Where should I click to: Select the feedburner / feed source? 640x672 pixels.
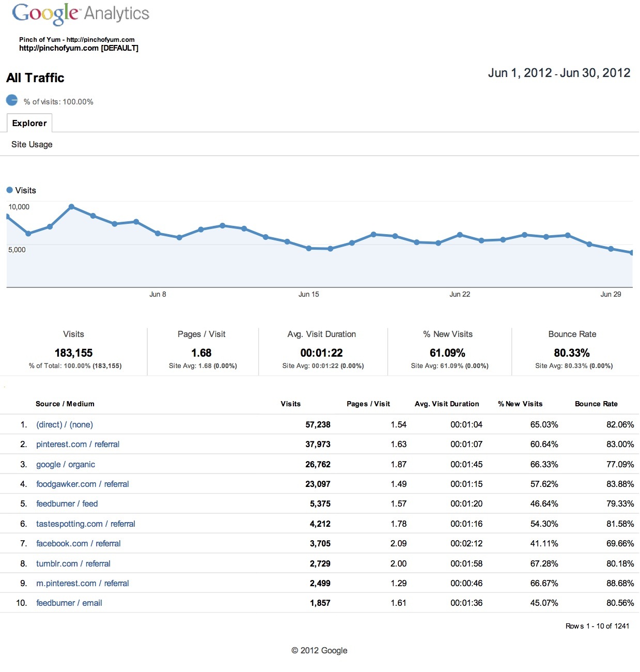pos(67,503)
